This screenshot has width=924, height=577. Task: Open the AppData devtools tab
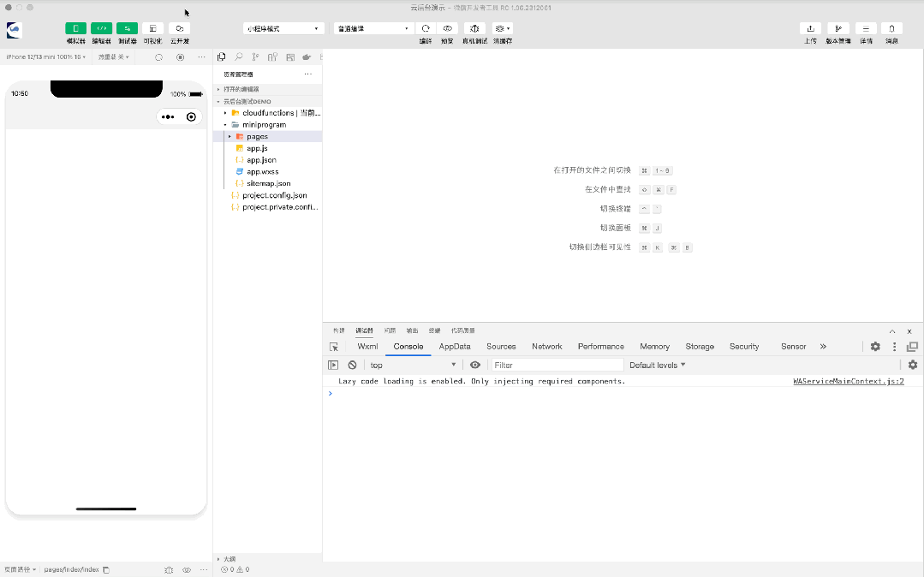click(x=455, y=347)
